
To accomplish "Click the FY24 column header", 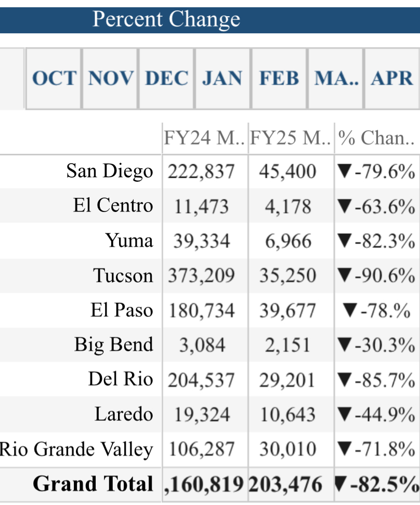I will [205, 138].
